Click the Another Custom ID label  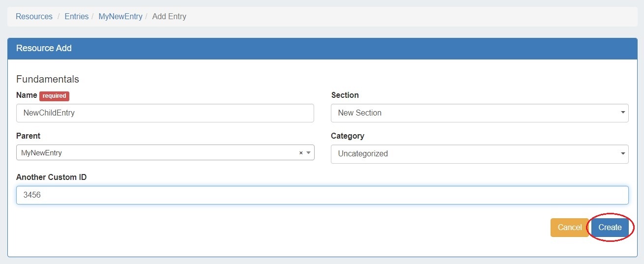tap(51, 177)
